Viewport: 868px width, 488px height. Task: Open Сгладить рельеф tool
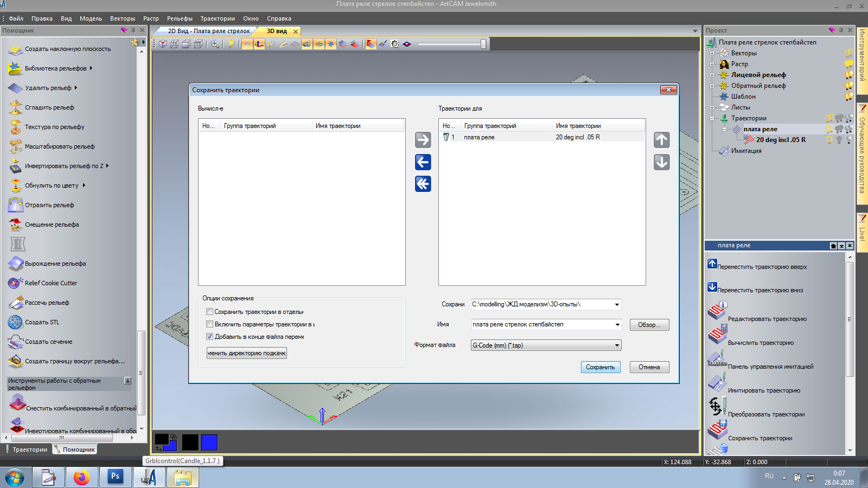[x=49, y=107]
